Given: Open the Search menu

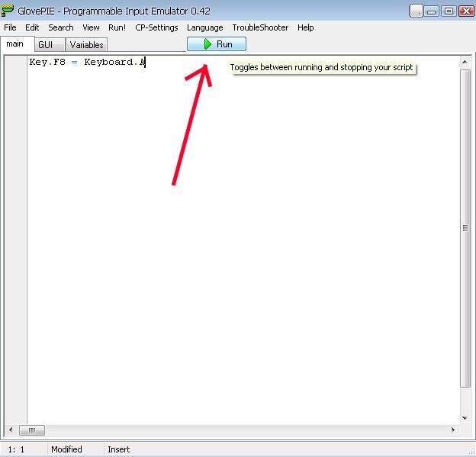Looking at the screenshot, I should click(x=61, y=27).
